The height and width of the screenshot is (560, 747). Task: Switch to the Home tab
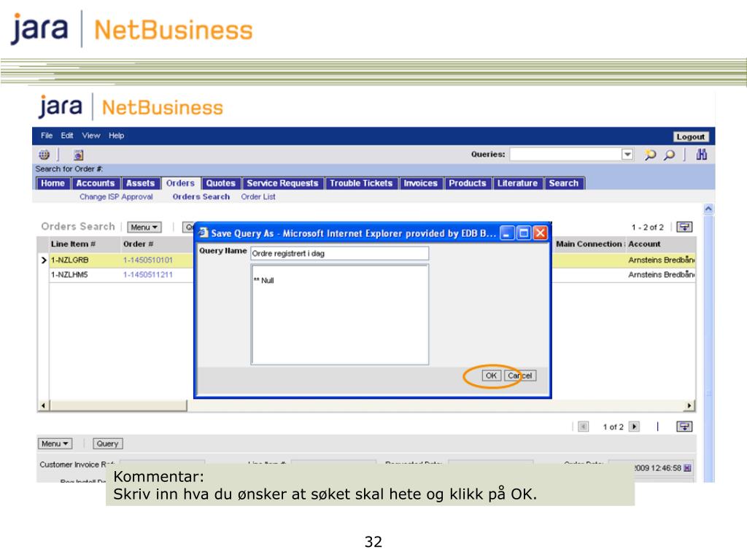[53, 183]
